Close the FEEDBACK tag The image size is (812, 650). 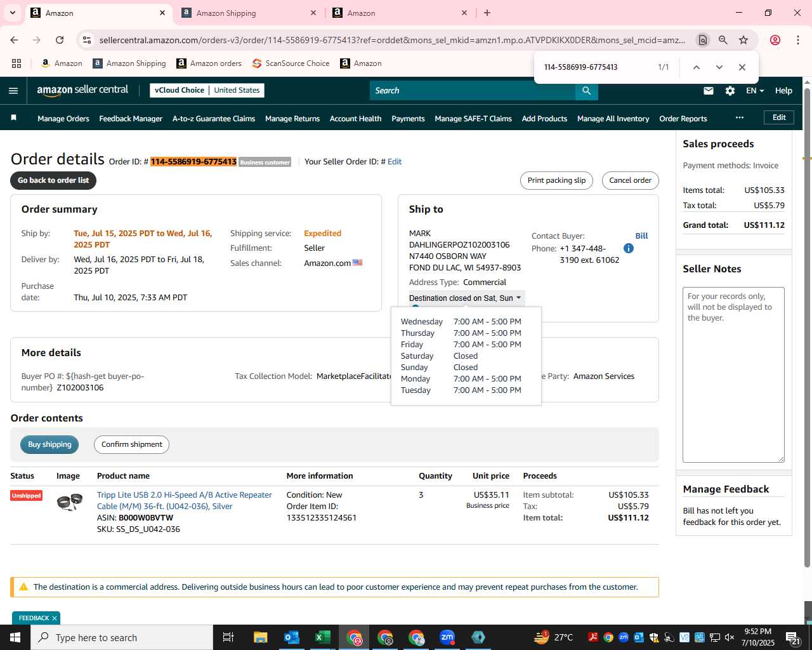55,618
